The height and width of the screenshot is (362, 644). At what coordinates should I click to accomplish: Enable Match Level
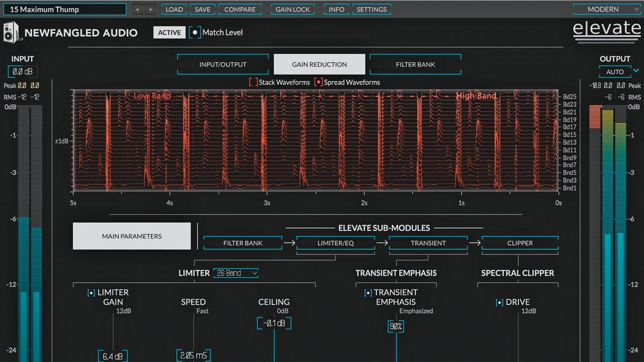[x=195, y=32]
